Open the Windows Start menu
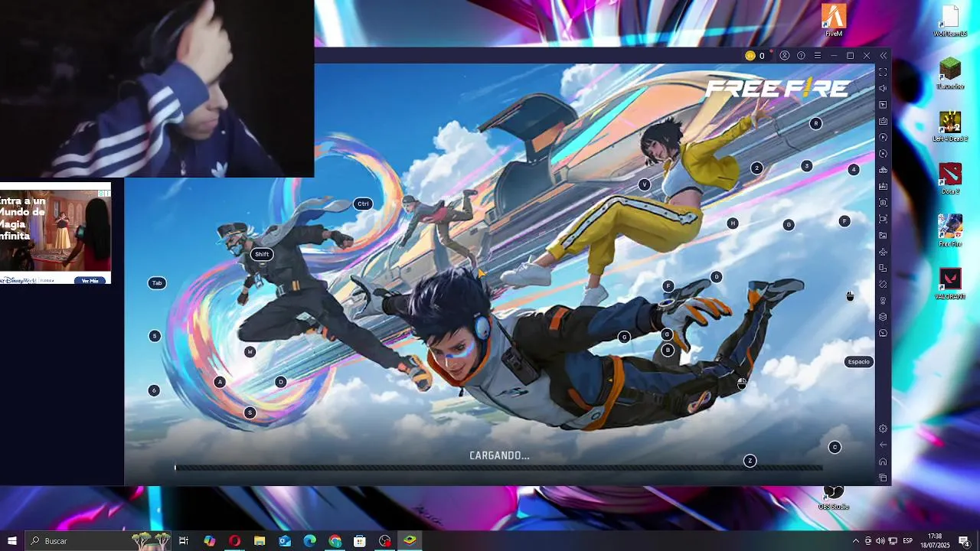Viewport: 980px width, 551px height. (12, 541)
